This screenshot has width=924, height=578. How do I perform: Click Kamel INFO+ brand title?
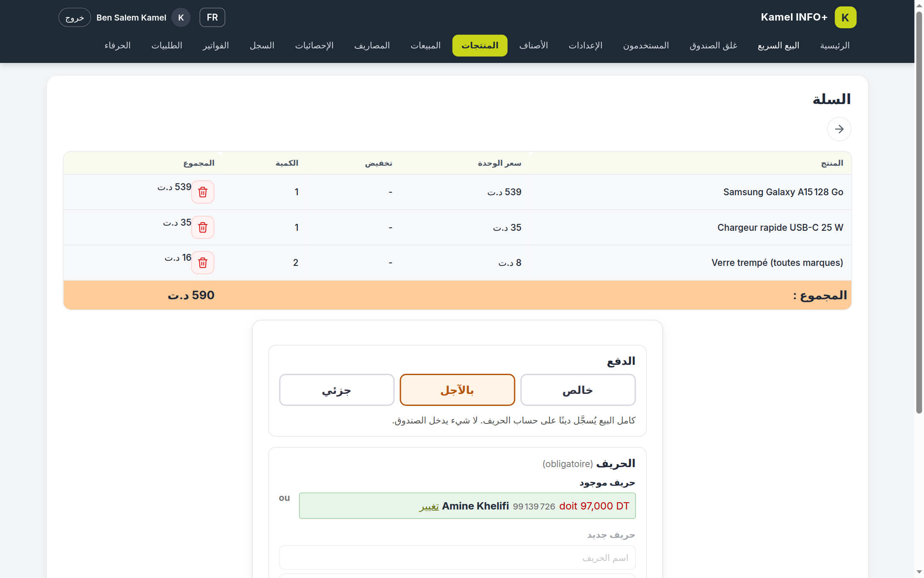click(x=794, y=17)
